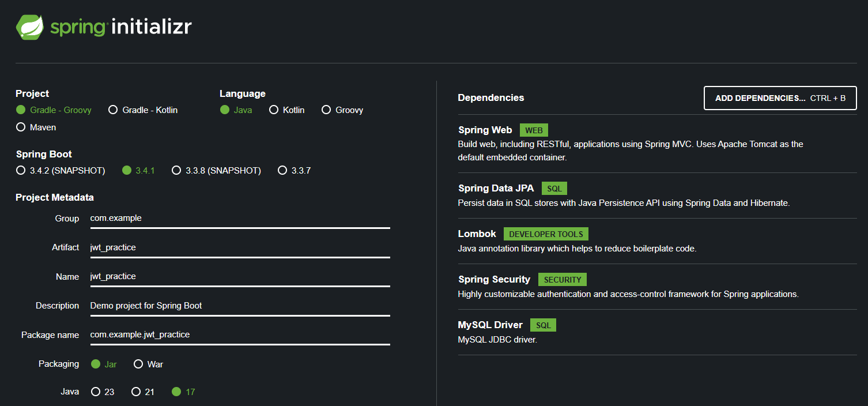Choose Java version 21
The image size is (868, 406).
coord(143,392)
